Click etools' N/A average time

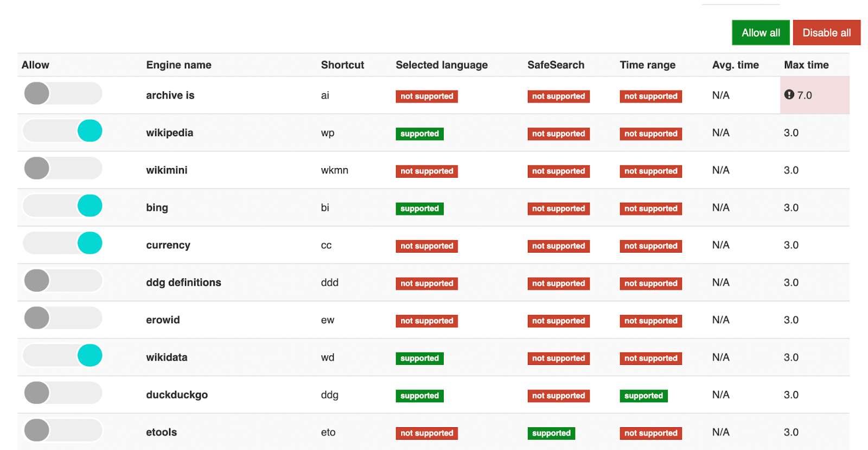click(x=720, y=432)
